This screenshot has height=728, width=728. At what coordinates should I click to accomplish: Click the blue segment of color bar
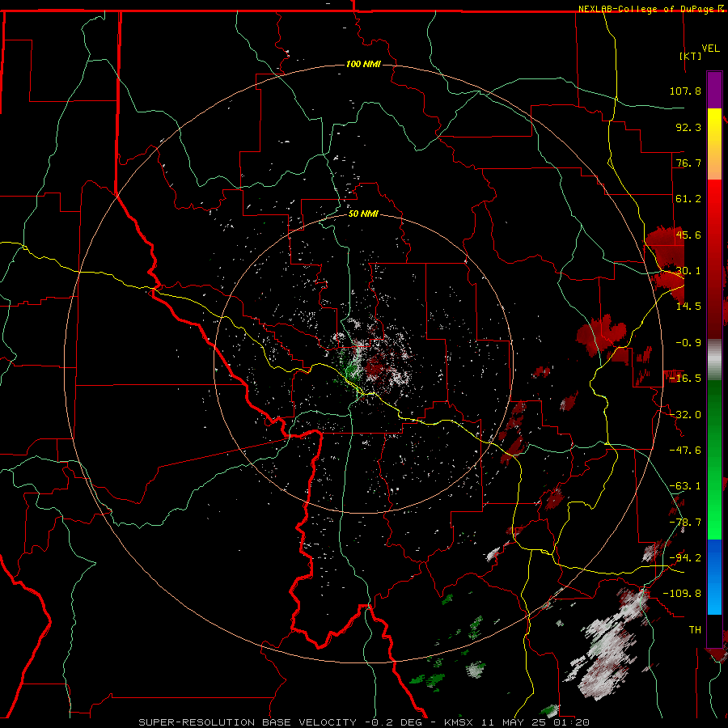714,577
